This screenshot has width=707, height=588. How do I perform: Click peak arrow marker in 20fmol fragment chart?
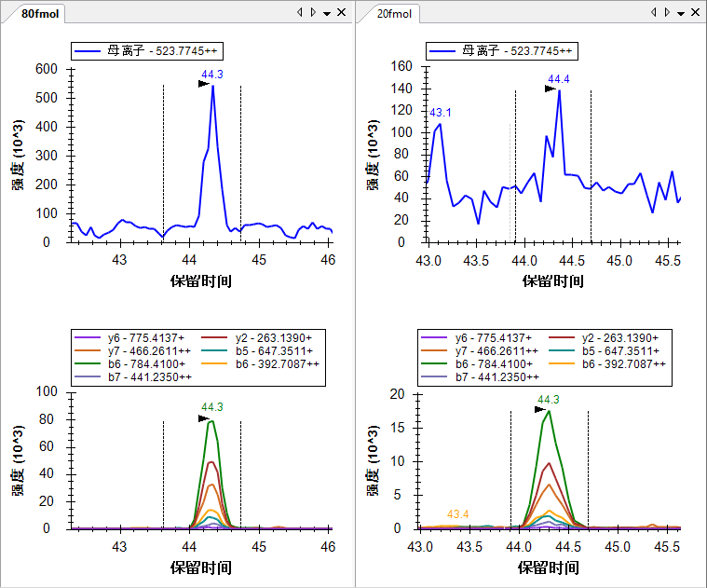pos(540,409)
